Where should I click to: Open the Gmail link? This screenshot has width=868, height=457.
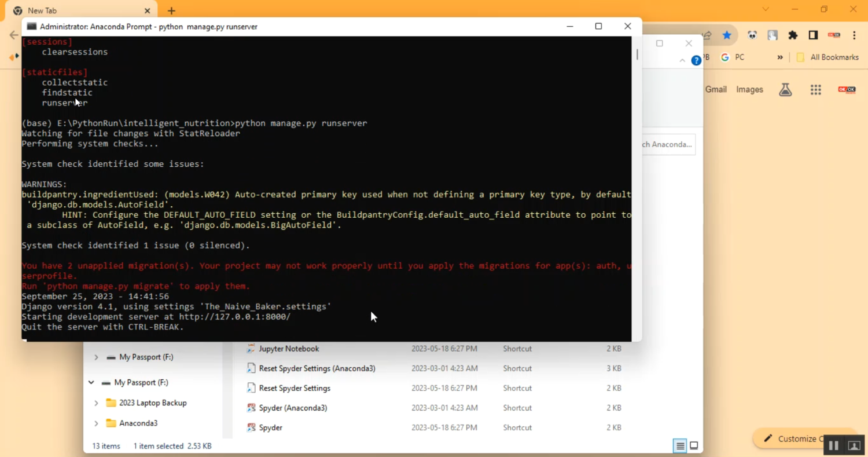716,90
